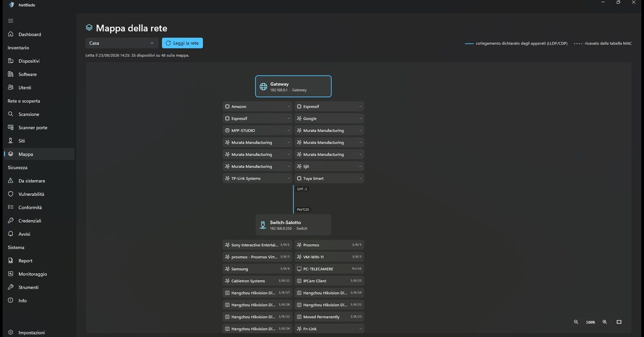Select the Fn-Link device row
This screenshot has width=644, height=337.
[x=330, y=328]
